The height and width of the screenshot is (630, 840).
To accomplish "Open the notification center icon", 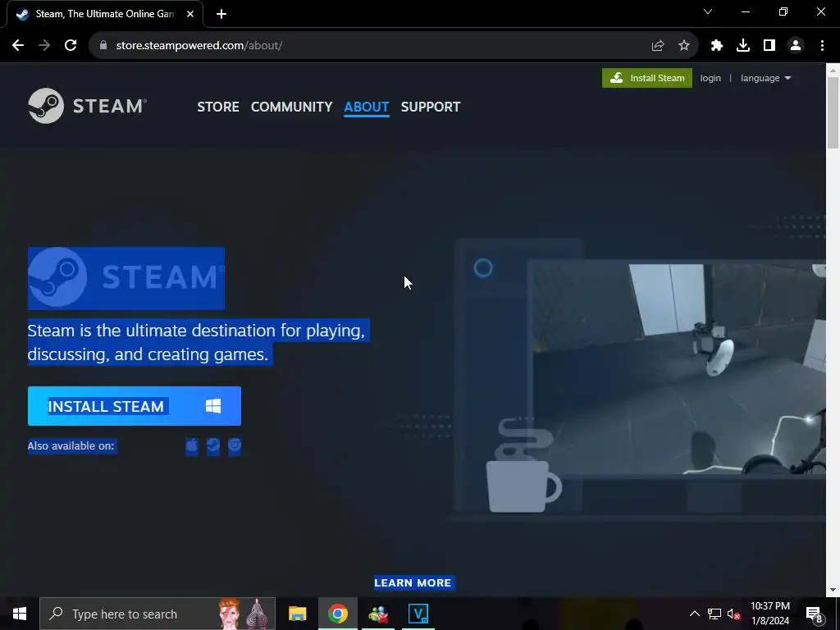I will click(x=815, y=614).
